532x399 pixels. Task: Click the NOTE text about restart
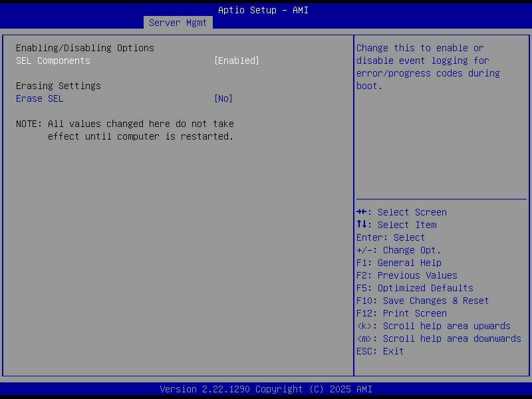click(125, 130)
